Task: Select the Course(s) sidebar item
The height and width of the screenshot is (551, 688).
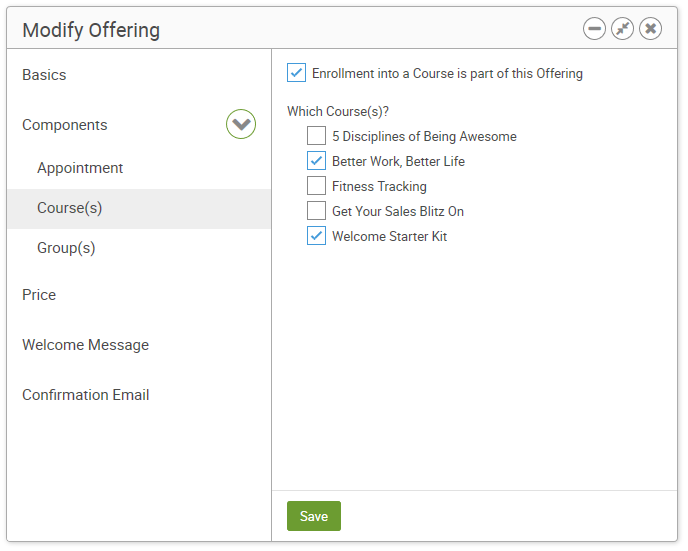Action: coord(139,208)
